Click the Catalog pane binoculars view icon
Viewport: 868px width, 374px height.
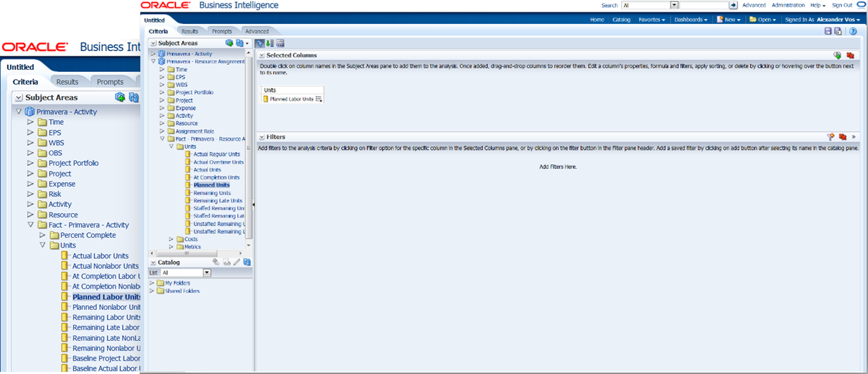[x=227, y=262]
